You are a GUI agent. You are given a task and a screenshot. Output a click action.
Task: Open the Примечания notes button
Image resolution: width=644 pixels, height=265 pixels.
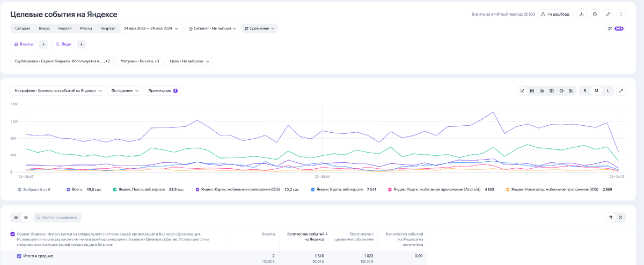coord(163,91)
